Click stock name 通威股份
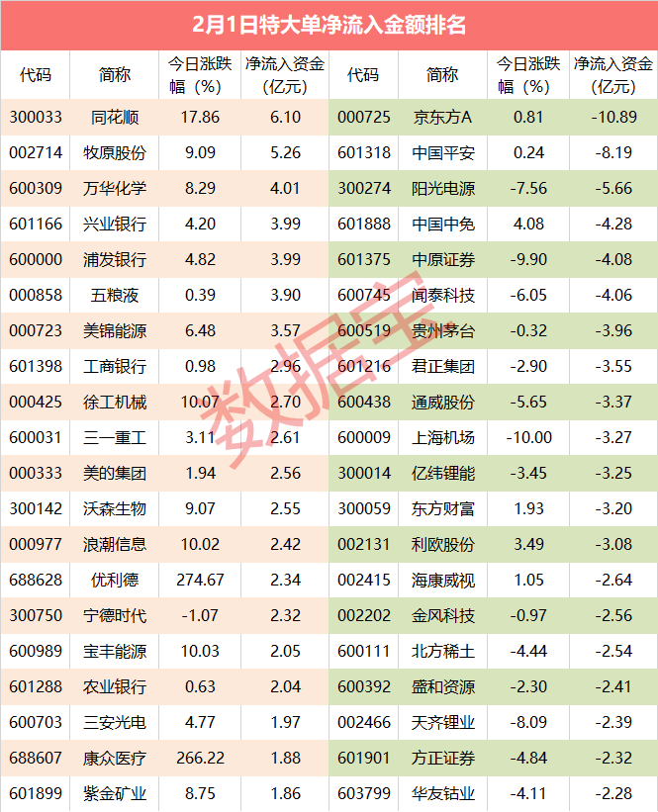Viewport: 658px width, 812px height. pyautogui.click(x=443, y=402)
